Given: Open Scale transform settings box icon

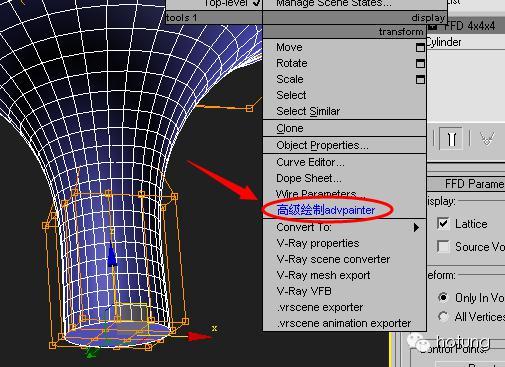Looking at the screenshot, I should pos(420,79).
